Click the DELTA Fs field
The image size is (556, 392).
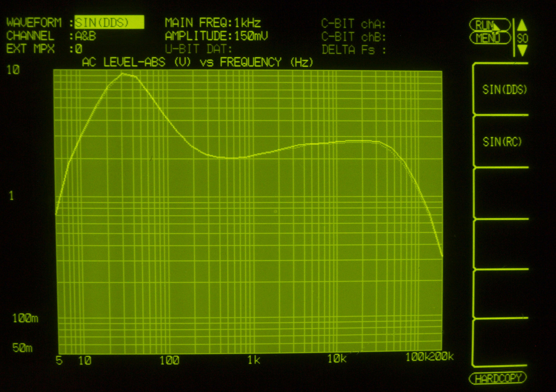click(353, 50)
